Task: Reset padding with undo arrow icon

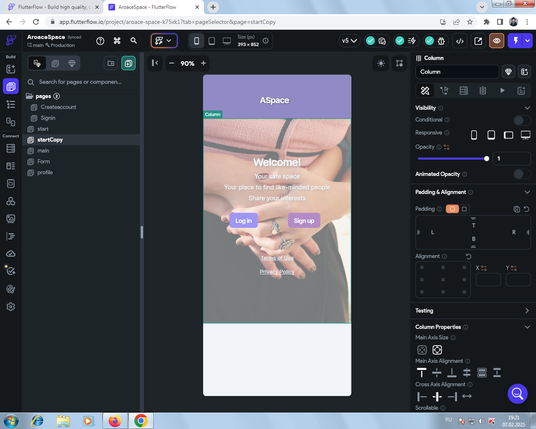Action: 526,209
